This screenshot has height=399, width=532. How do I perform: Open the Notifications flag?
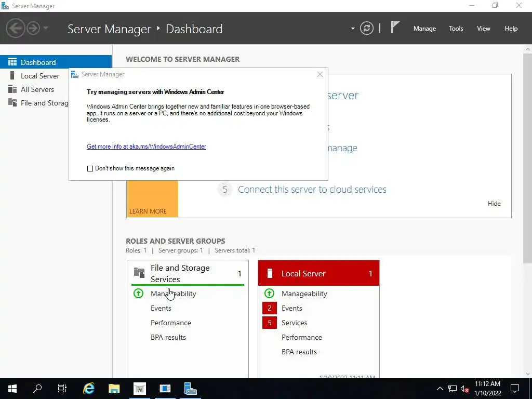coord(395,28)
